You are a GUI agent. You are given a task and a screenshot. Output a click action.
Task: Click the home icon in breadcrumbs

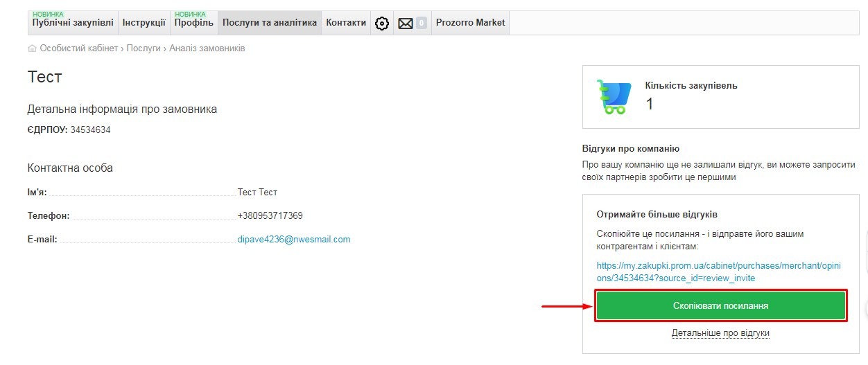pos(32,48)
